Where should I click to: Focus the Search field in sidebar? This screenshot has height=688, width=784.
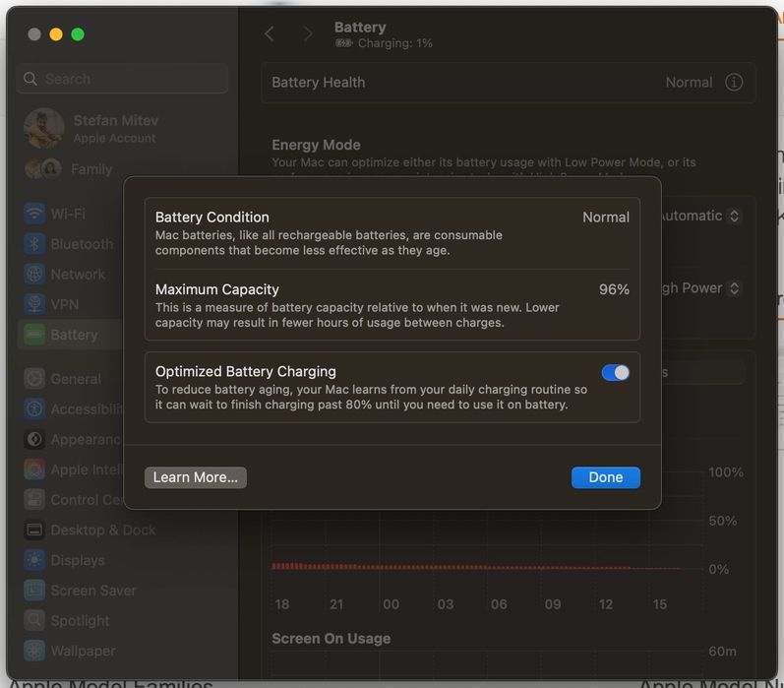tap(123, 79)
